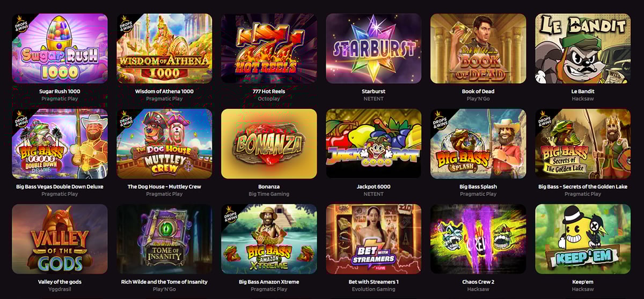Click the Rich Wilde and the Tome of Insanity title
This screenshot has height=299, width=644.
point(164,282)
